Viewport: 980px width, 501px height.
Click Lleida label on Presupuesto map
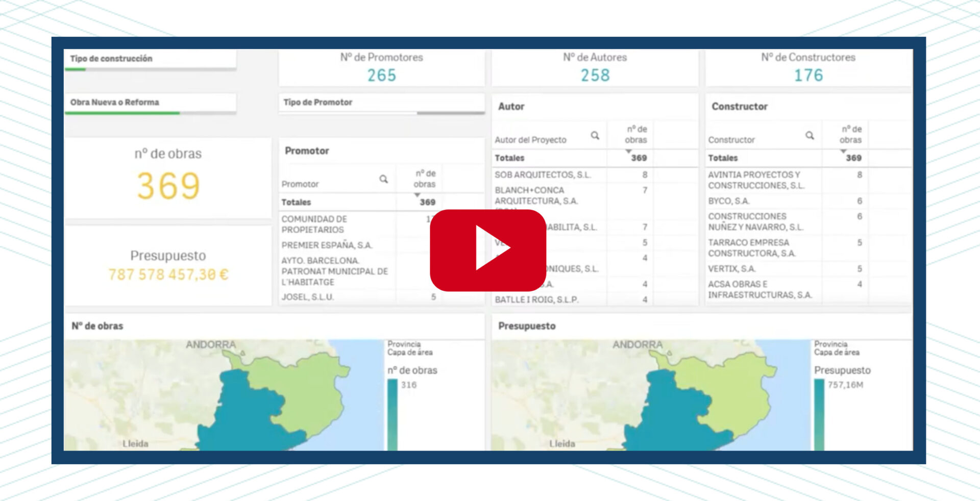tap(562, 444)
